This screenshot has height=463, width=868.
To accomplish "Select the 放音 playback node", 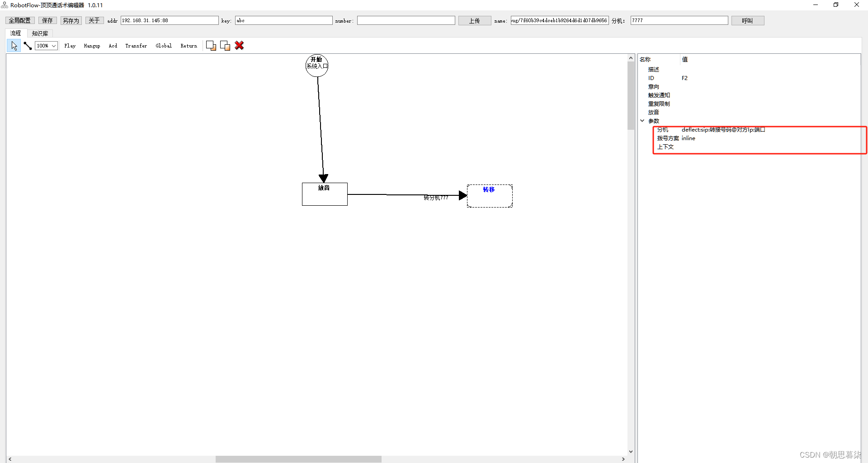I will point(325,194).
